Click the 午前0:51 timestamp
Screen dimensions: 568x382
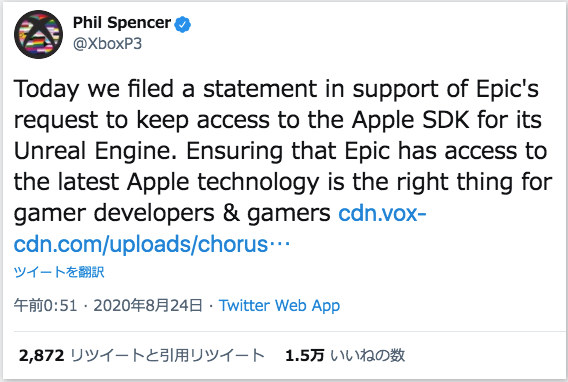point(46,306)
